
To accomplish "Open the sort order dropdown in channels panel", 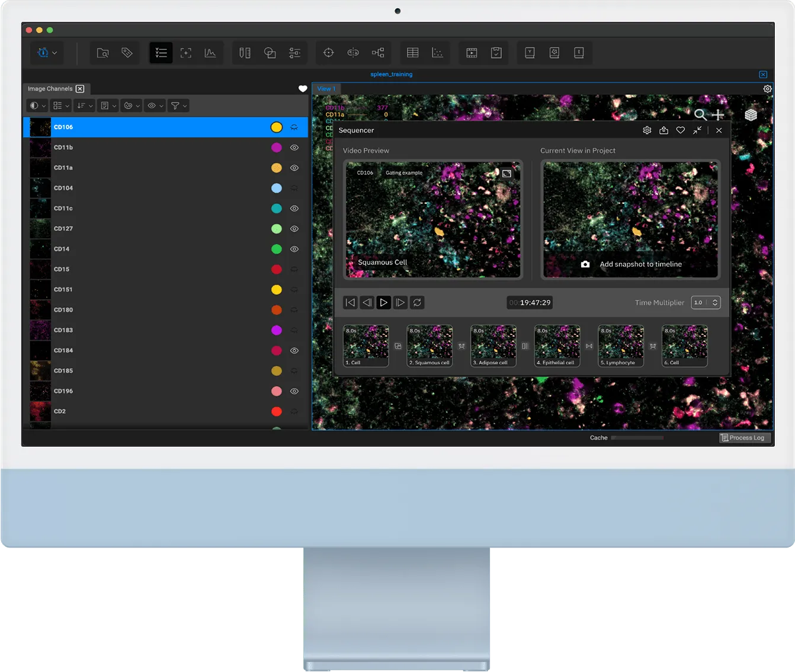I will point(85,105).
